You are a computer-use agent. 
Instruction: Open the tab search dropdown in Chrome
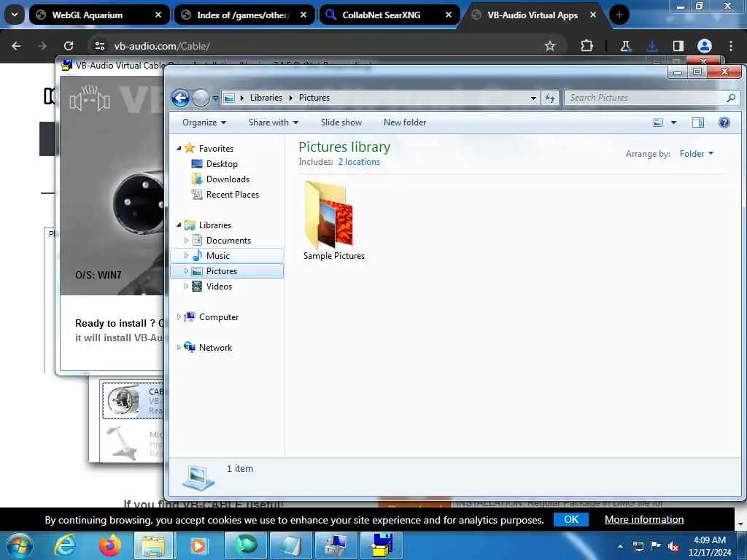15,15
